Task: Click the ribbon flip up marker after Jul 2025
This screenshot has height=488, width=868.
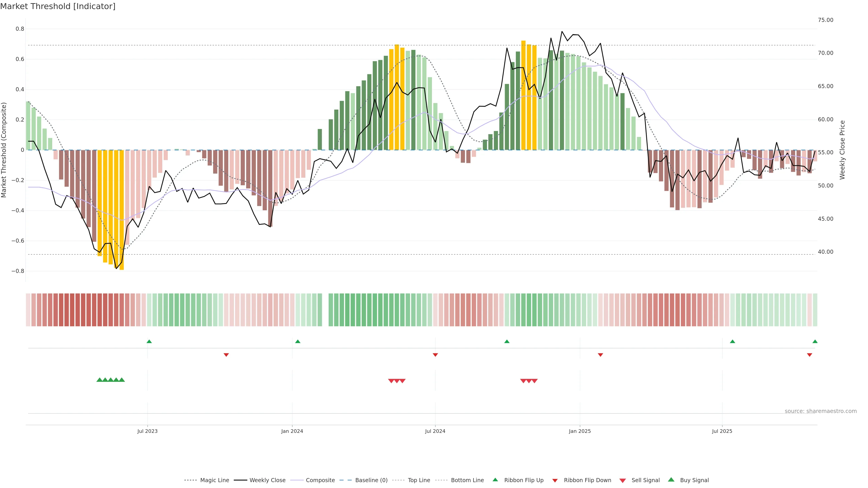Action: 732,342
